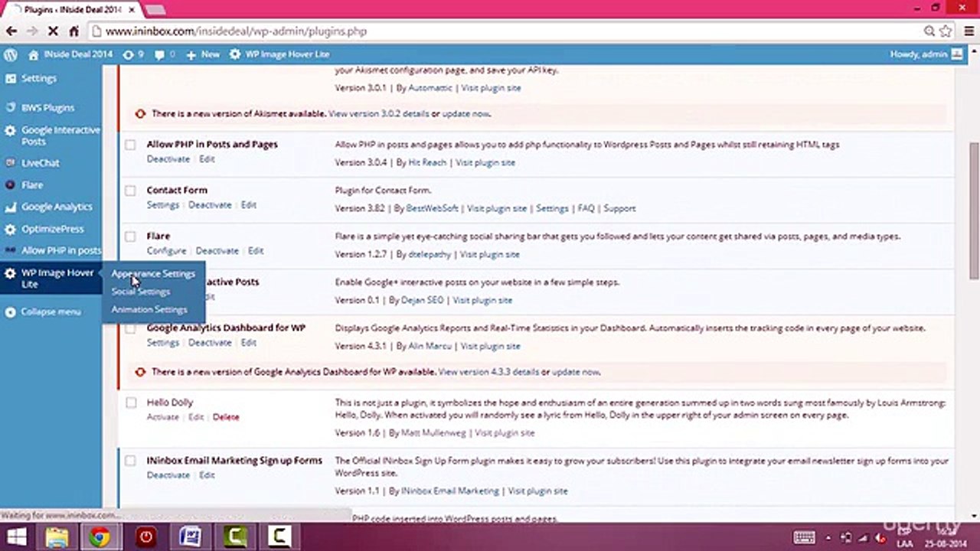This screenshot has height=551, width=980.
Task: Open the WordPress logo menu in admin bar
Action: click(11, 54)
